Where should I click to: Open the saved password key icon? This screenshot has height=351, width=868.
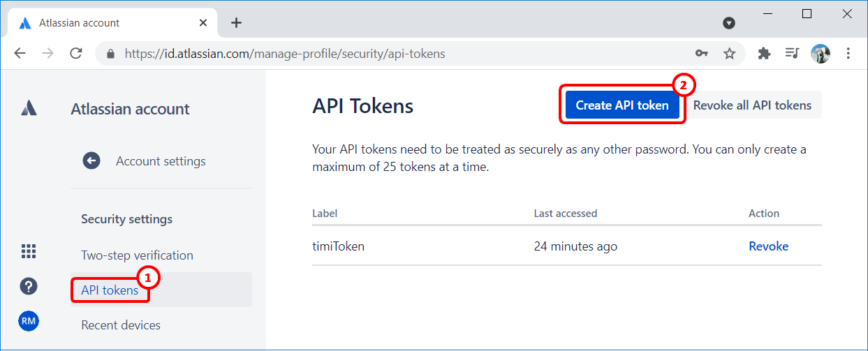tap(702, 53)
